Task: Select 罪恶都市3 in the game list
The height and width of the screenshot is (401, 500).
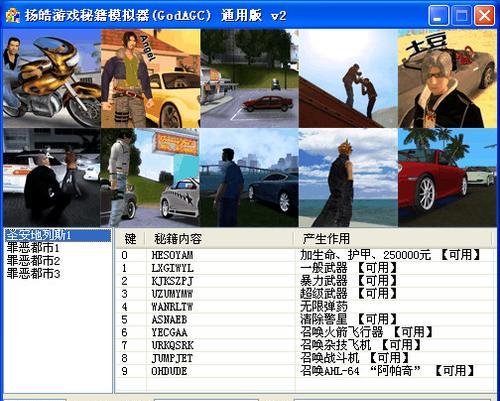Action: point(33,274)
